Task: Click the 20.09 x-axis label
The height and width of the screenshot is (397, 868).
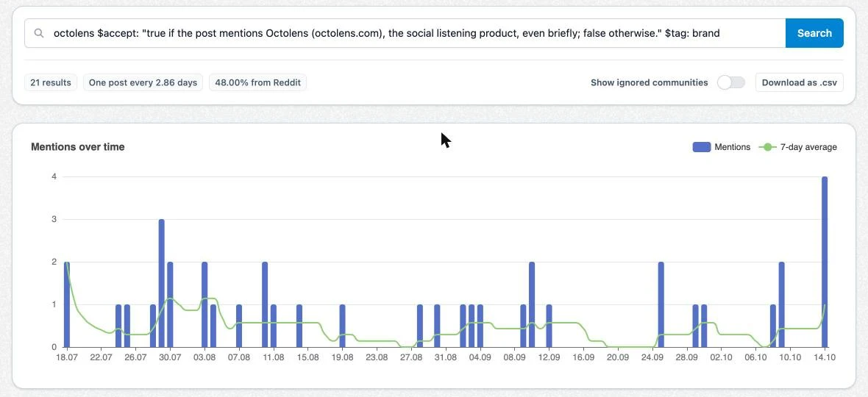Action: (x=618, y=358)
